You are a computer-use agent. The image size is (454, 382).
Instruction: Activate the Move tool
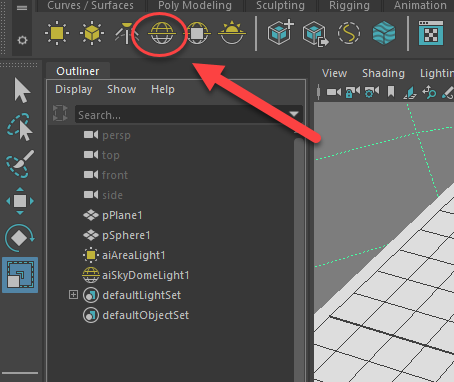pyautogui.click(x=20, y=201)
